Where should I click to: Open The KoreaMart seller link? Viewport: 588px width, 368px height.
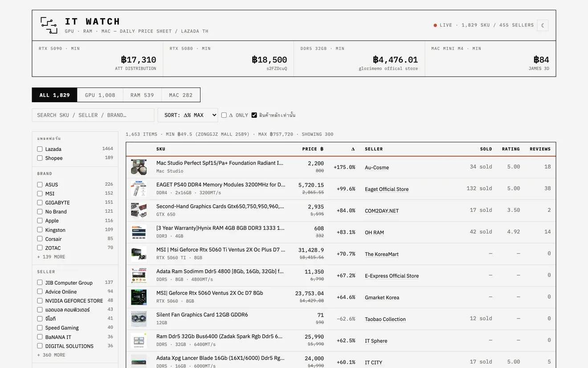(382, 254)
